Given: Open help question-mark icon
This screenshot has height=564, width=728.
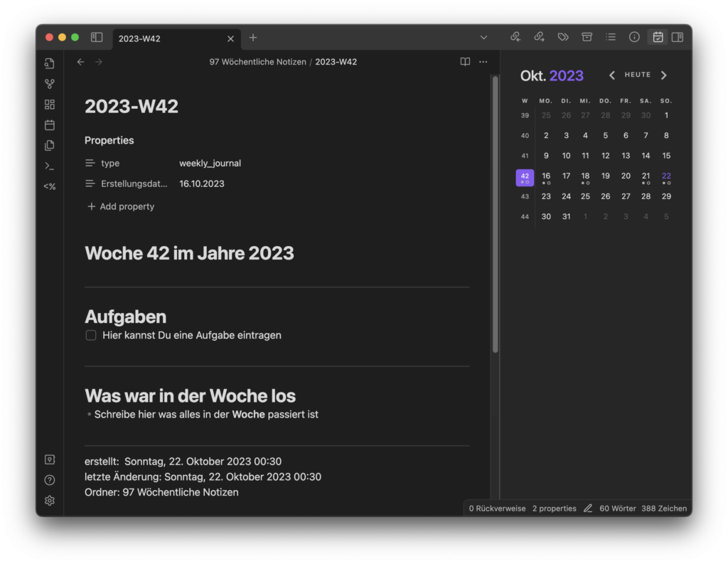Looking at the screenshot, I should click(50, 480).
